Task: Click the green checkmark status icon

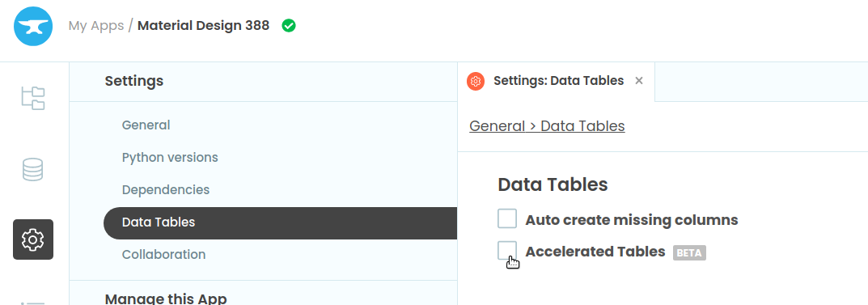Action: (289, 25)
